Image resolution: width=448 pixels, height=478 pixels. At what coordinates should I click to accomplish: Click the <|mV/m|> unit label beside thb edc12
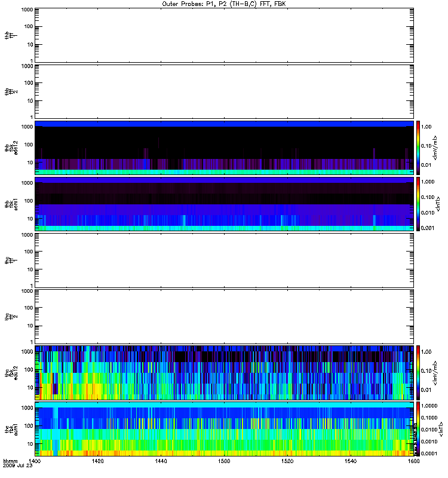coord(435,148)
